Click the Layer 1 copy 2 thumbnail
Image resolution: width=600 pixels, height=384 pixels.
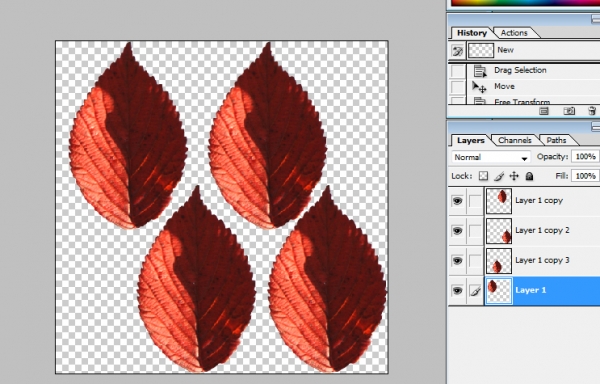[499, 231]
